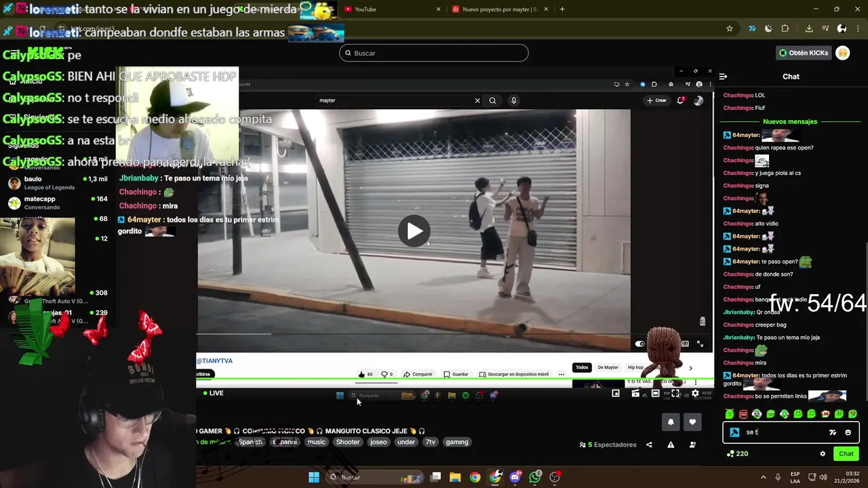Click the fullscreen arrows on streamed YouTube video
The height and width of the screenshot is (488, 868).
(x=700, y=344)
